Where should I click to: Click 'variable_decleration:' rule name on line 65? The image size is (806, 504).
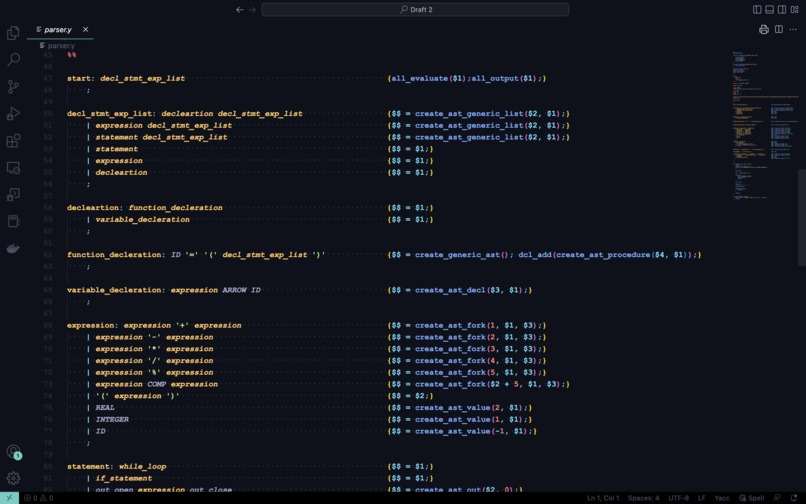116,290
